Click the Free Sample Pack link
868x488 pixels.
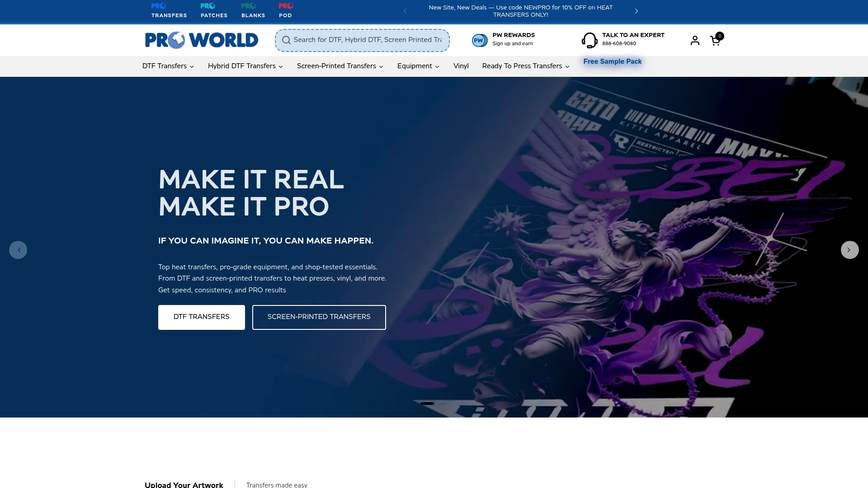[612, 61]
